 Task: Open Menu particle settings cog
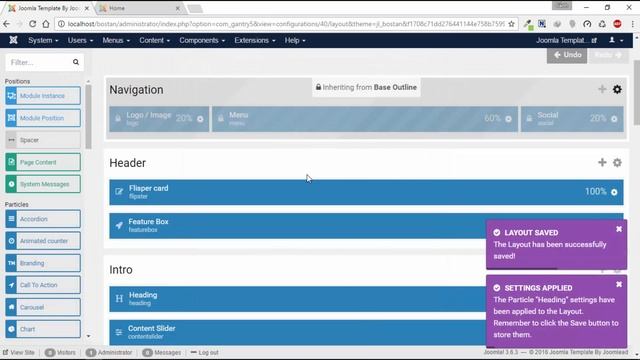click(x=508, y=119)
